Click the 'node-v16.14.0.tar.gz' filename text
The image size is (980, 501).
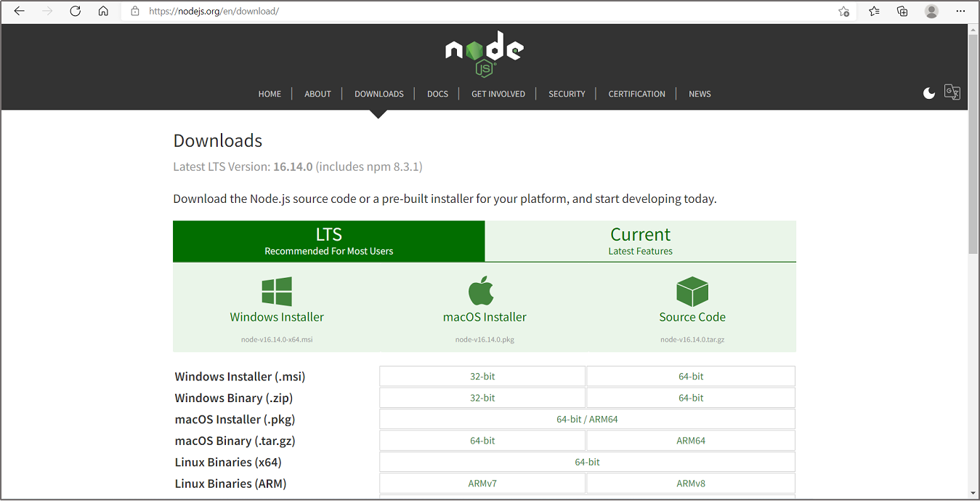coord(692,340)
